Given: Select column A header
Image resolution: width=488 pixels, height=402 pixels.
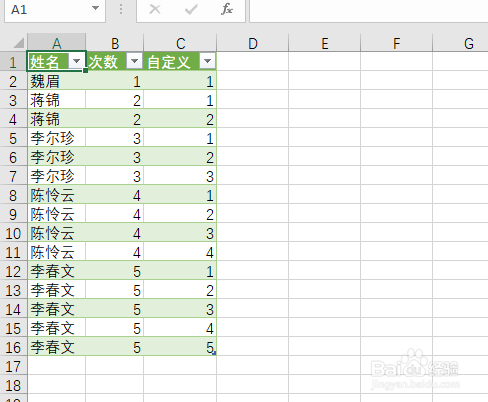Looking at the screenshot, I should pyautogui.click(x=56, y=43).
